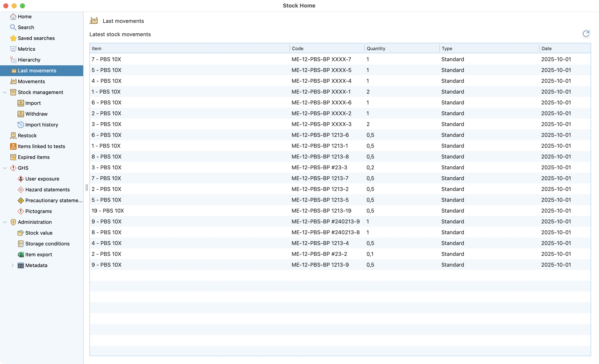Collapse the Stock management section
The width and height of the screenshot is (599, 364).
pyautogui.click(x=5, y=92)
